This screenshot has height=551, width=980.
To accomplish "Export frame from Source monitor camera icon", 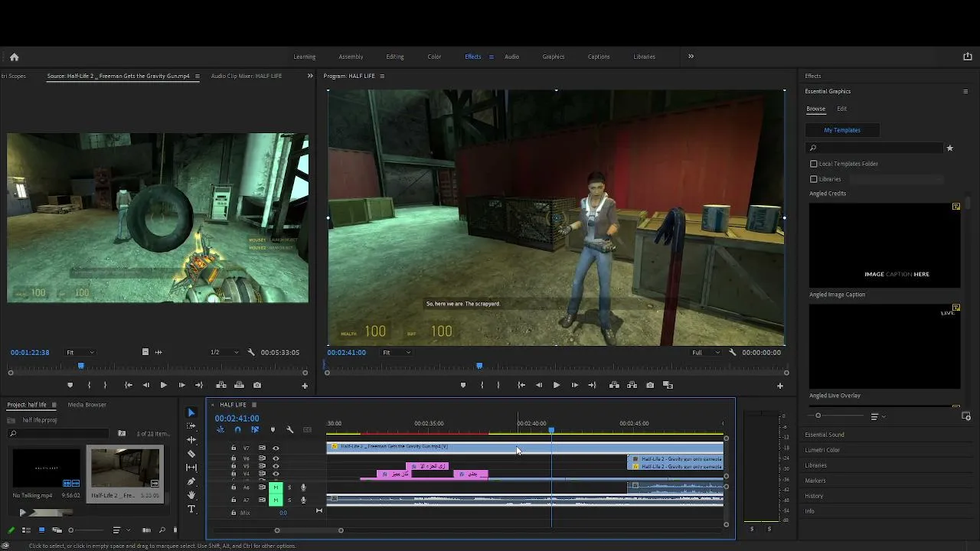I will pos(257,386).
